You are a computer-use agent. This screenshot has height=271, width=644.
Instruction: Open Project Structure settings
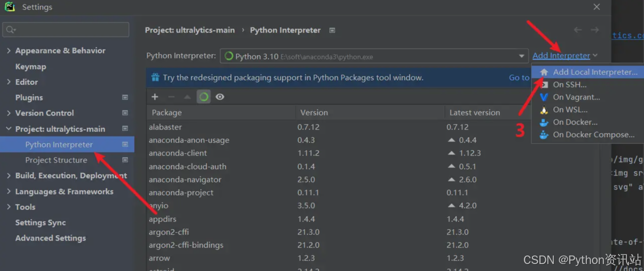click(56, 160)
